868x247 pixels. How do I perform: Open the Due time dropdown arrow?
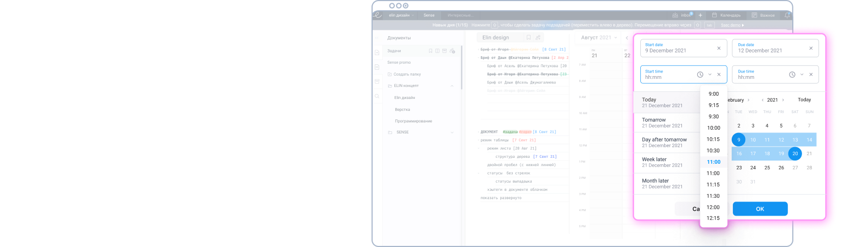(x=801, y=75)
